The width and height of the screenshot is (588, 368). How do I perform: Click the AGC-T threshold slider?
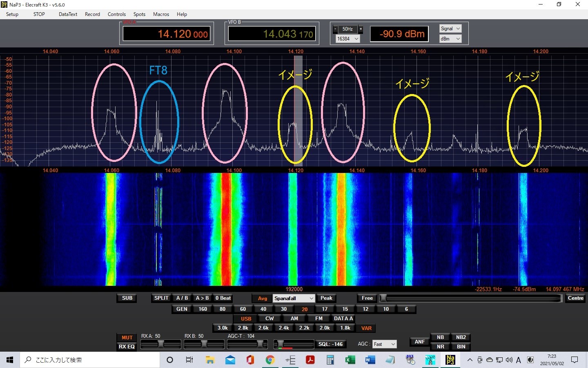(x=247, y=344)
